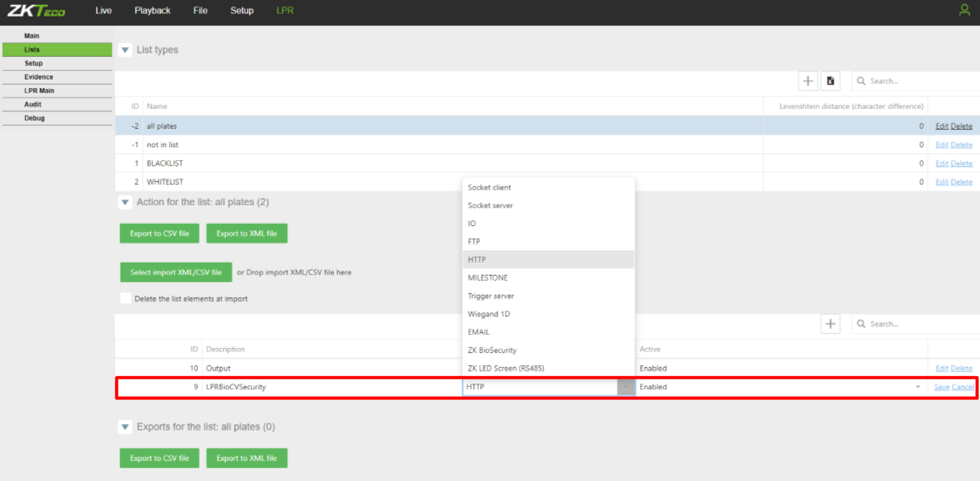
Task: Open the HTTP type combo box arrow
Action: [x=626, y=387]
